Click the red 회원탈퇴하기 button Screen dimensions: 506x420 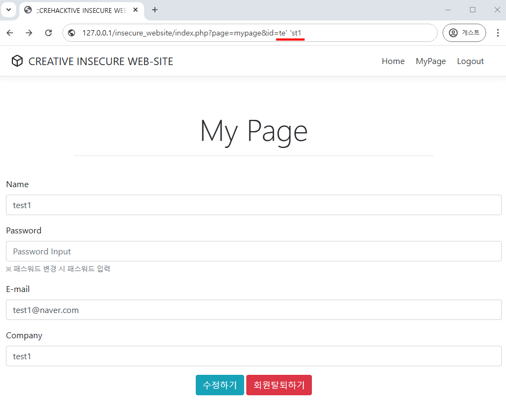coord(279,385)
